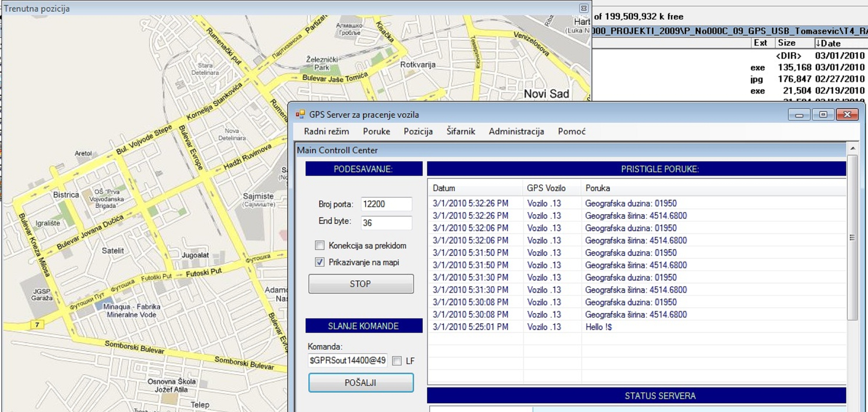Image resolution: width=868 pixels, height=412 pixels.
Task: Click Jugoalat on the map
Action: (195, 255)
